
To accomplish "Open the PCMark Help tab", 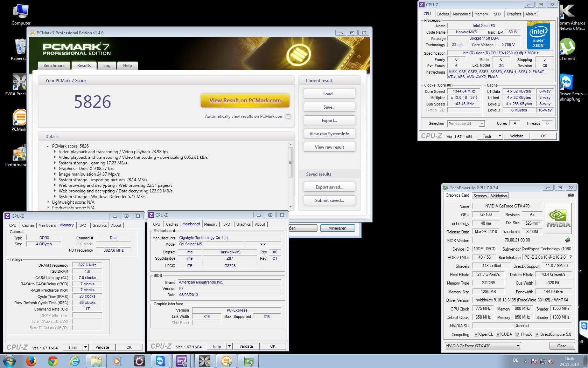I will pos(127,66).
